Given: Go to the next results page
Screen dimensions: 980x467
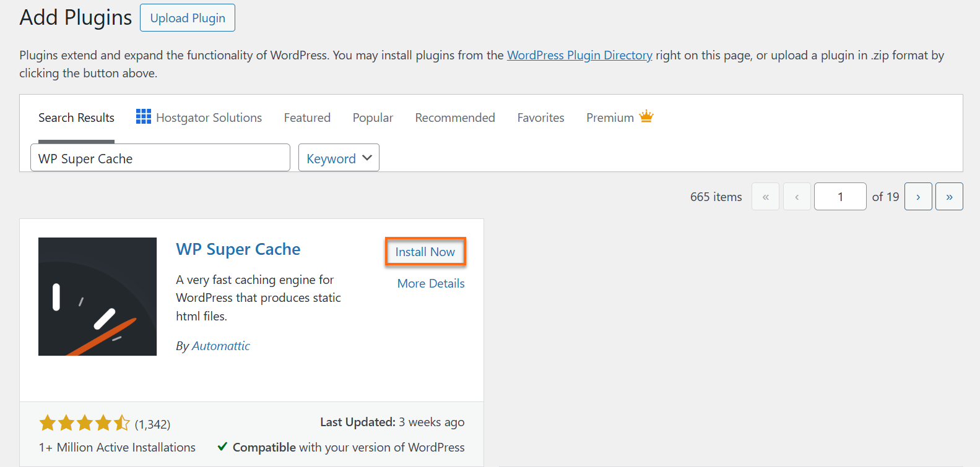Looking at the screenshot, I should [x=918, y=197].
